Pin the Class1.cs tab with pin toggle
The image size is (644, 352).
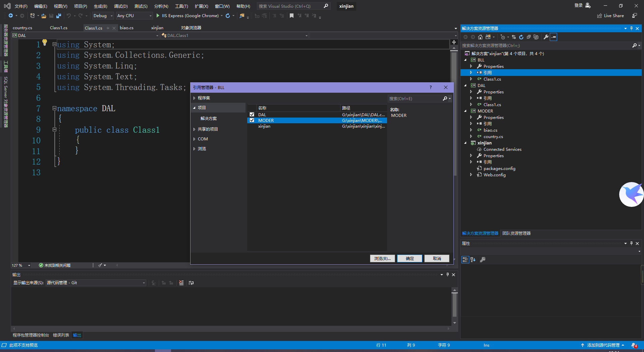[108, 28]
